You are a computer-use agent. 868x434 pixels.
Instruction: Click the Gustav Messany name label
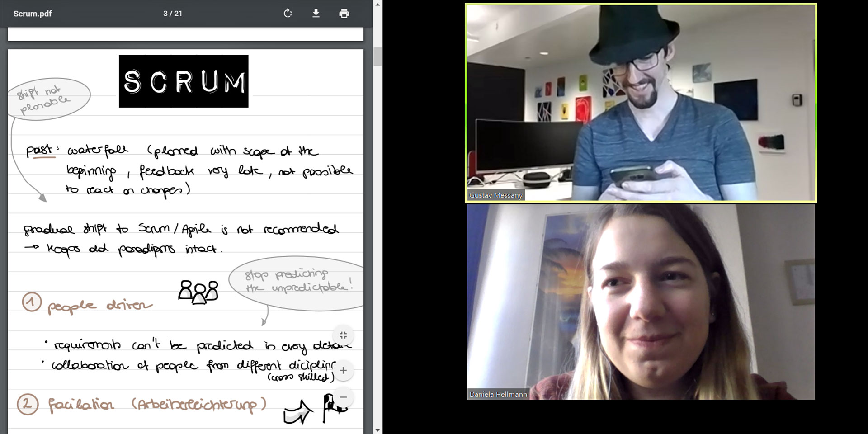pos(496,195)
